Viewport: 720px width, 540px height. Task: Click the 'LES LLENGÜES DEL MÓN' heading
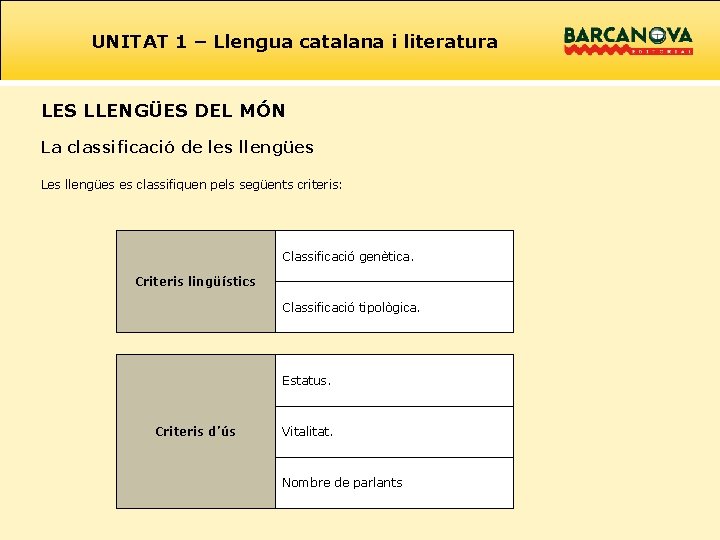(x=163, y=111)
